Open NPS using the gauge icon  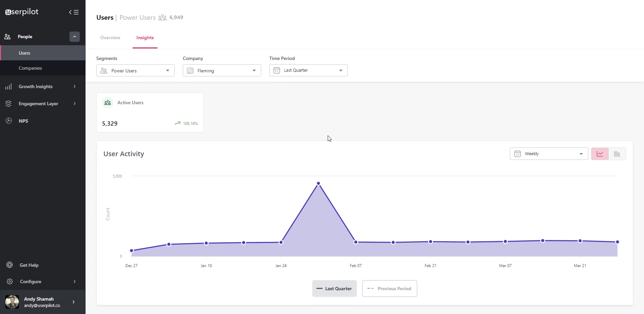click(9, 121)
